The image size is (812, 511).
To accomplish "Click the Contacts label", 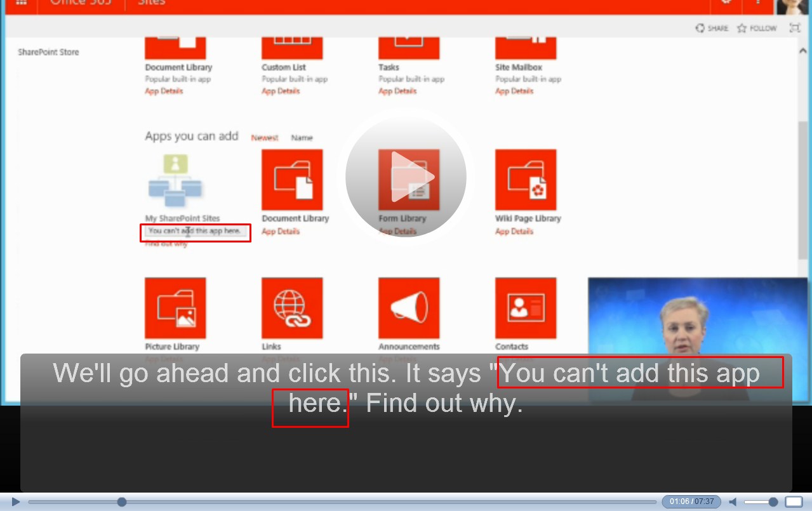I will pos(512,347).
